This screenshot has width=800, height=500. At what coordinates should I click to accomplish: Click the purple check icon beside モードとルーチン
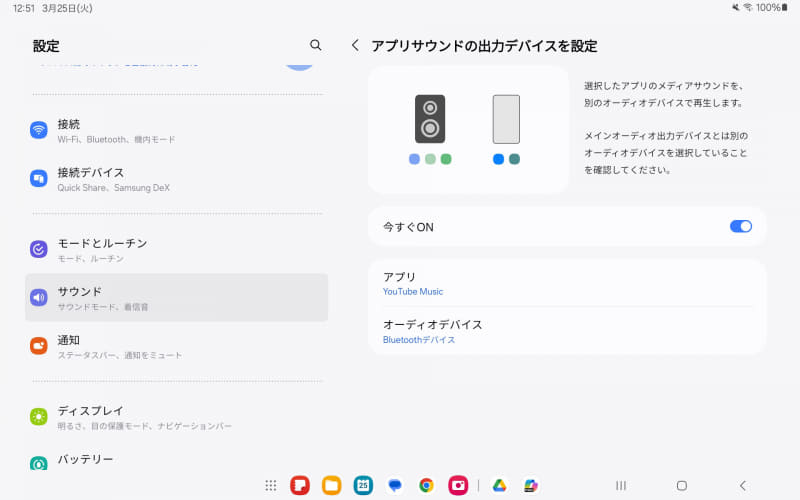tap(39, 249)
